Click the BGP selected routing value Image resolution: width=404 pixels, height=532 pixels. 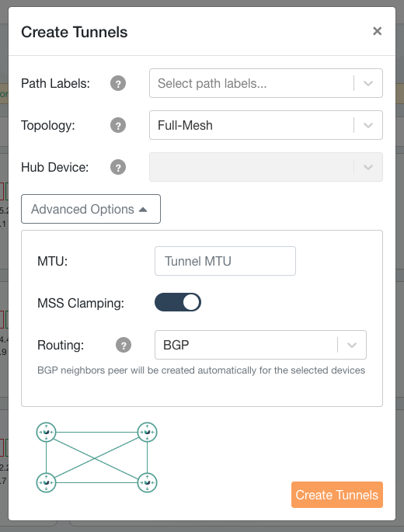[x=176, y=345]
